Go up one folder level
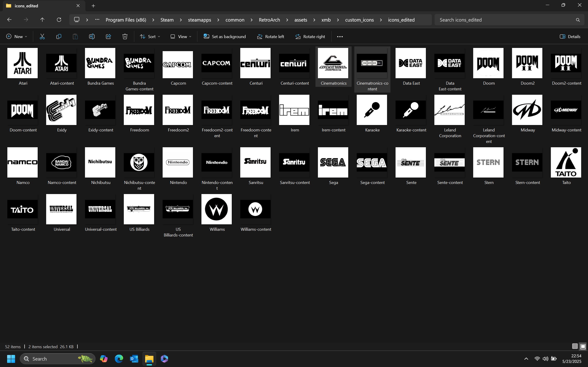The height and width of the screenshot is (367, 588). coord(42,20)
